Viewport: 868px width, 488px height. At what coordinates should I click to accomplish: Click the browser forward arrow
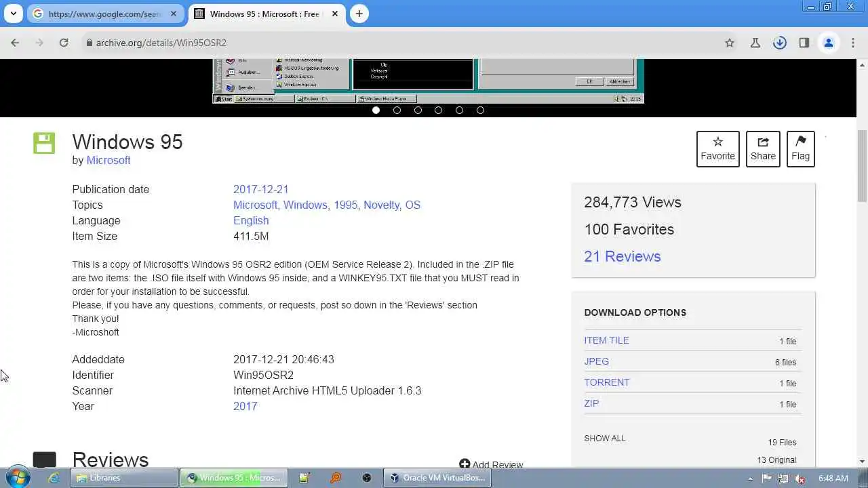pos(39,43)
